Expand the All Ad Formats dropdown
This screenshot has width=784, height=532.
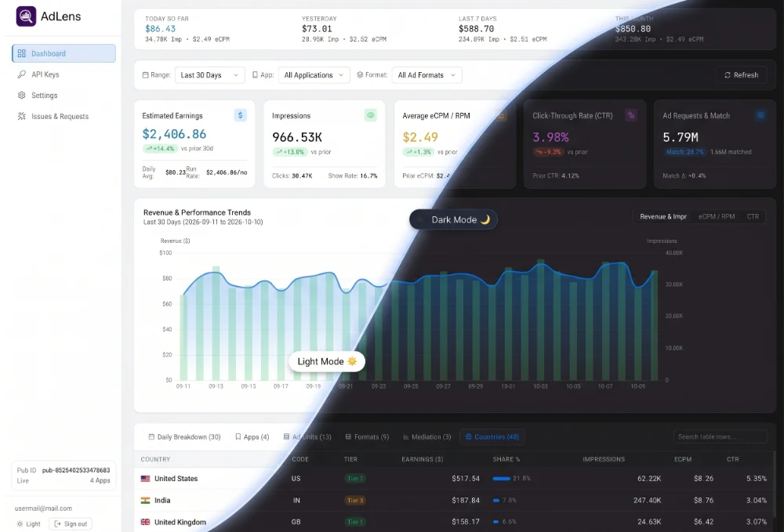pyautogui.click(x=426, y=75)
